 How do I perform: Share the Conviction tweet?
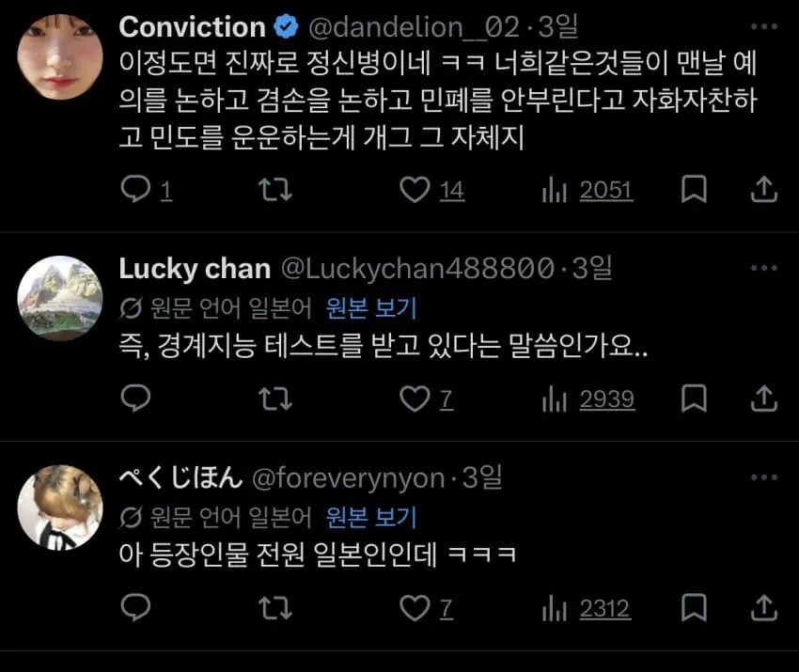pyautogui.click(x=764, y=191)
